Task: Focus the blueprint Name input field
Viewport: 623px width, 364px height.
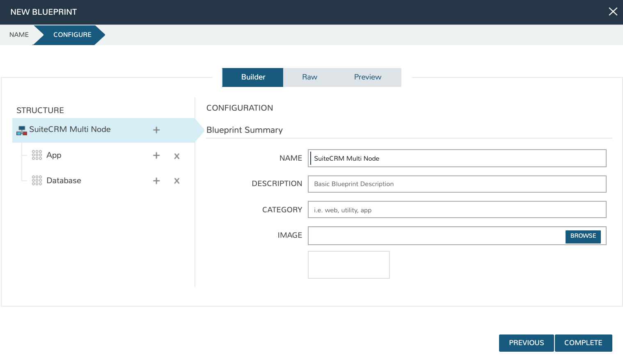Action: click(457, 158)
